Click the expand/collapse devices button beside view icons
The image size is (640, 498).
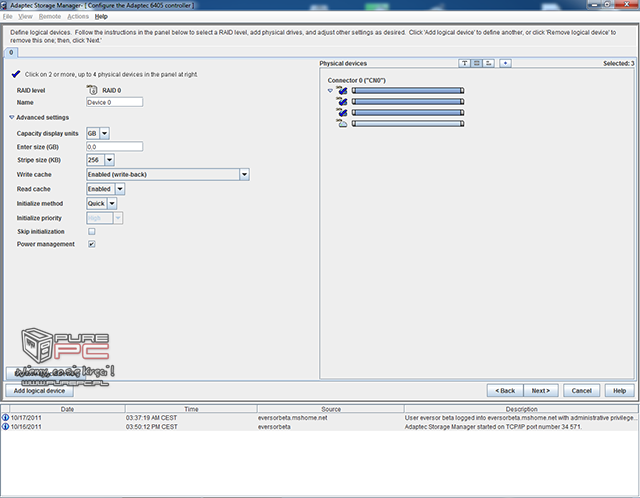click(x=505, y=63)
